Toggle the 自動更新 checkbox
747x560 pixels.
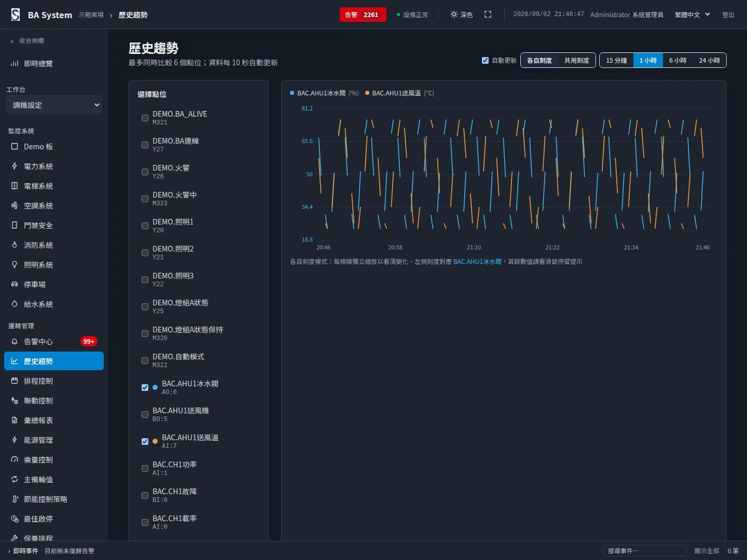point(485,60)
